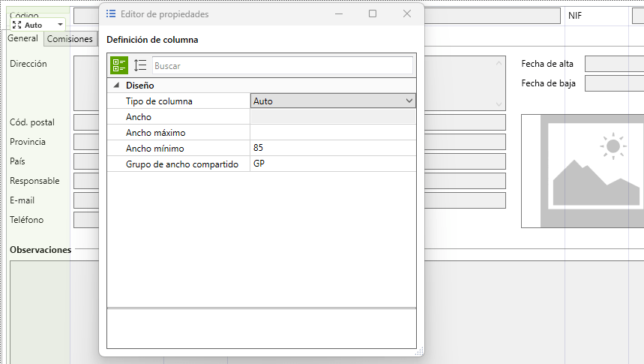Click the Fecha de baja field
The height and width of the screenshot is (364, 644).
613,83
